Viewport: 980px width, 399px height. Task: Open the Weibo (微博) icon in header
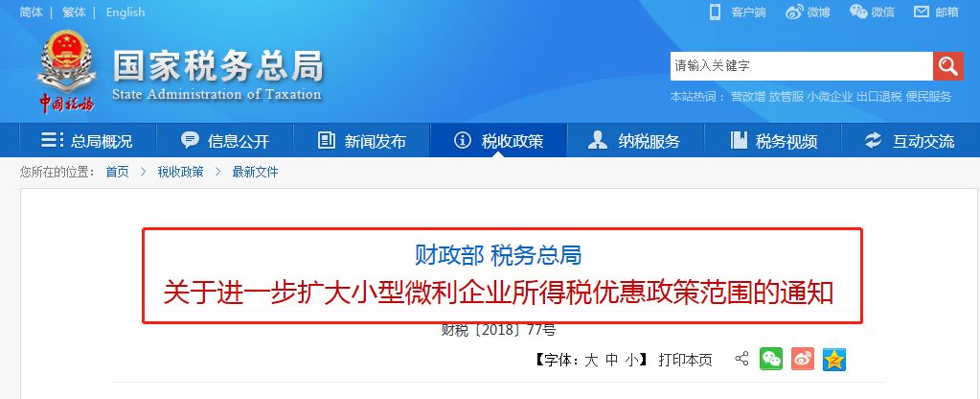(794, 12)
